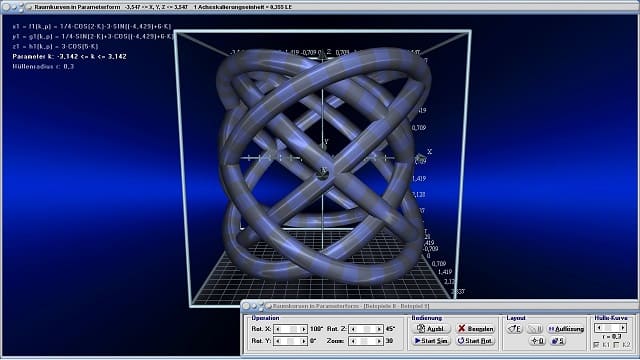Decrease Hülle-Kurve radius with left arrow

point(599,328)
